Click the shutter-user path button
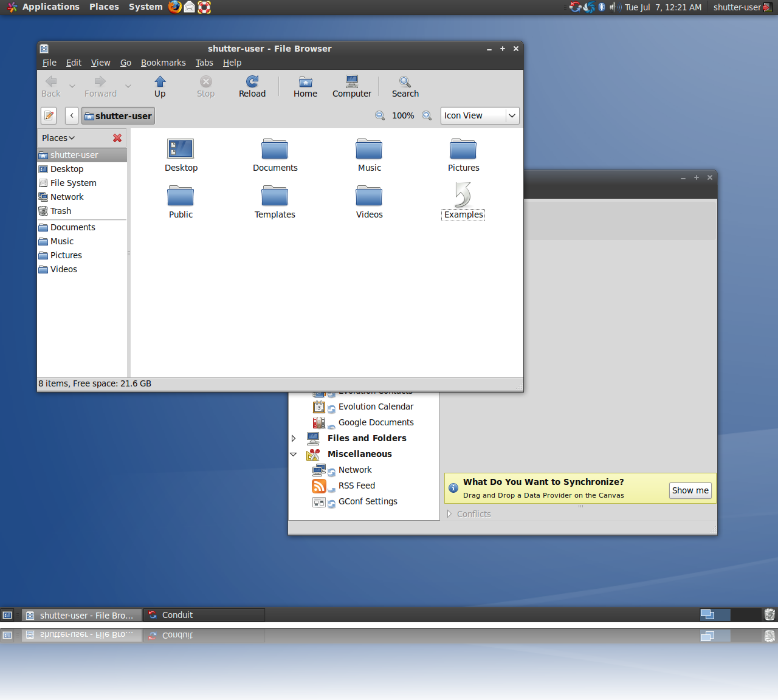 (119, 115)
